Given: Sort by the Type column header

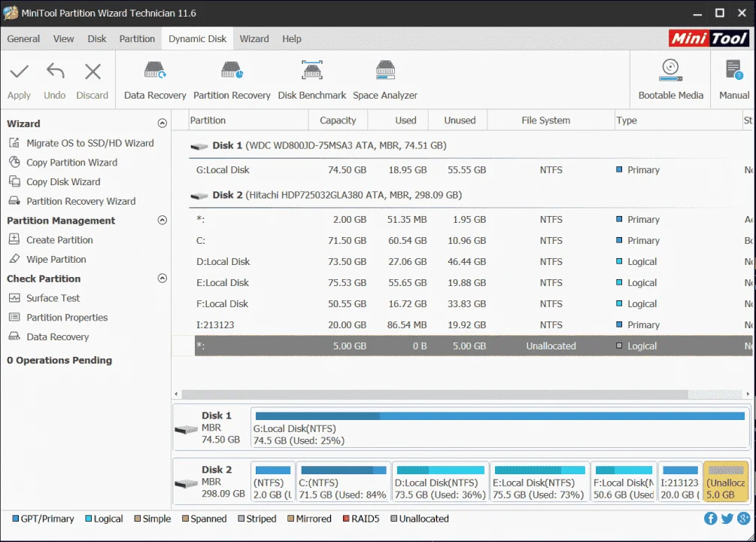Looking at the screenshot, I should (678, 120).
